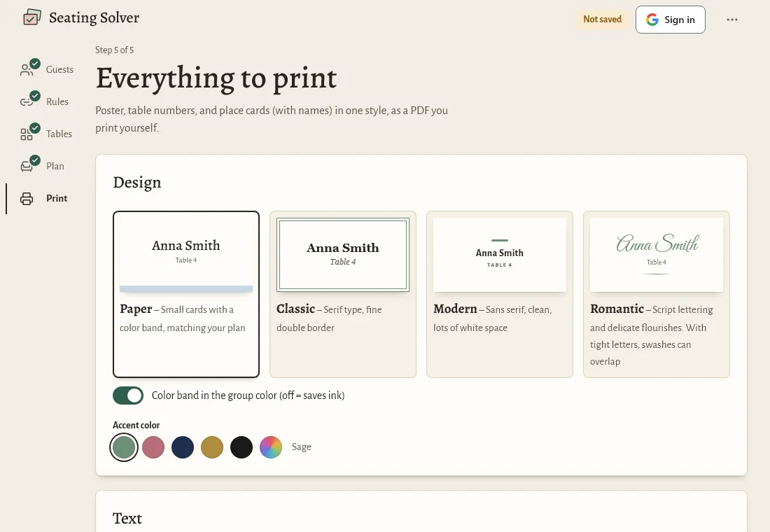This screenshot has height=532, width=770.
Task: Click the 'Accent color' label
Action: pyautogui.click(x=136, y=426)
